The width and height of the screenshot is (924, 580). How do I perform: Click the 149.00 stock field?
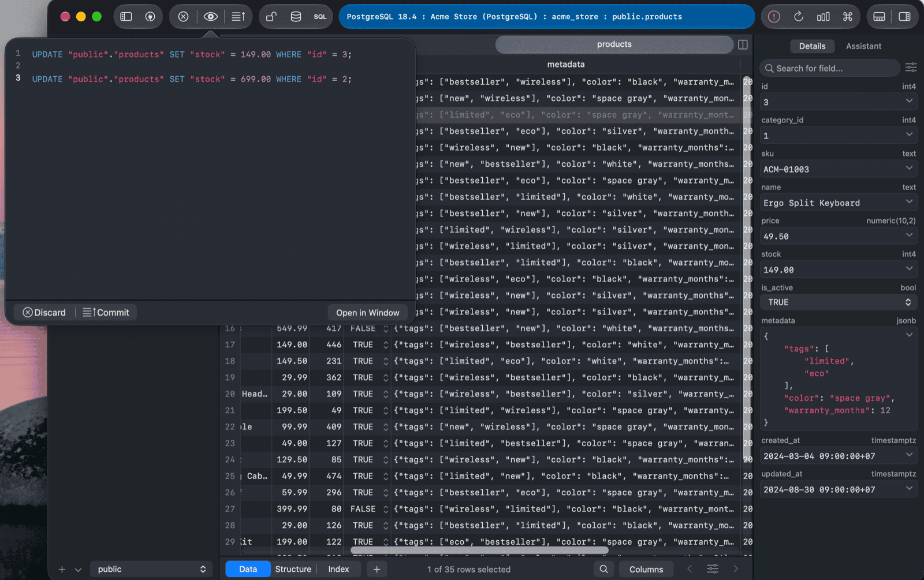[x=839, y=270]
